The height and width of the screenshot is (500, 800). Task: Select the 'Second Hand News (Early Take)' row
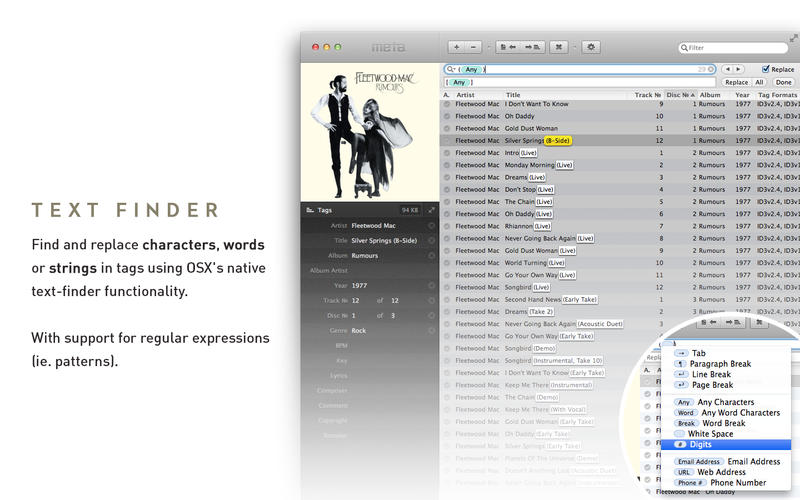coord(620,299)
